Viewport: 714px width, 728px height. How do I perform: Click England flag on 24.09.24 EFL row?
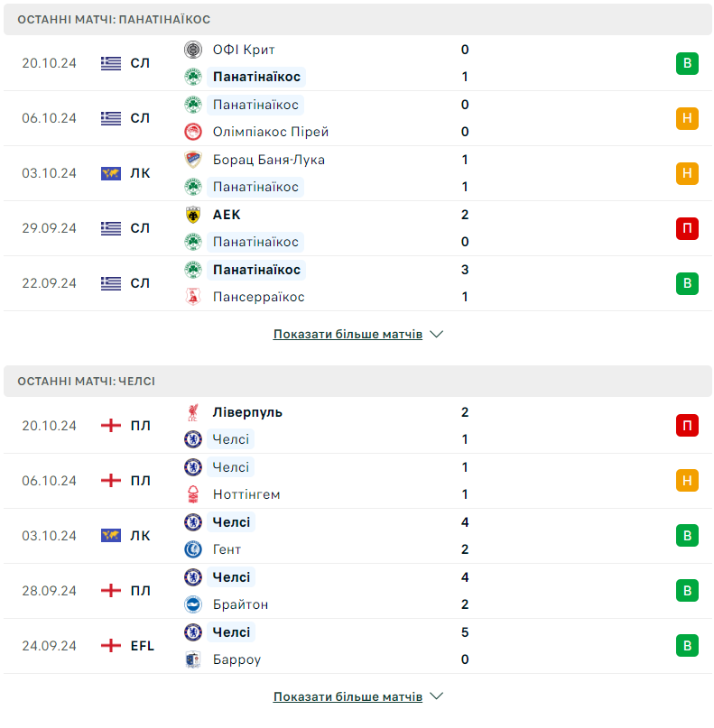tap(111, 646)
